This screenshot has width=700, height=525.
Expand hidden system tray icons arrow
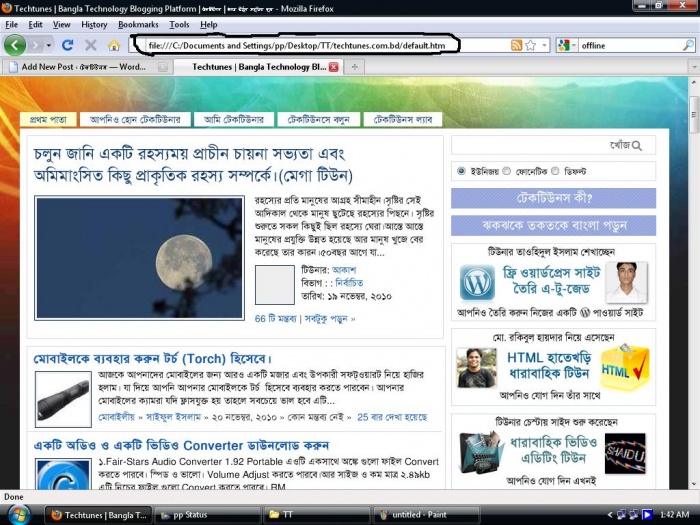(x=610, y=515)
